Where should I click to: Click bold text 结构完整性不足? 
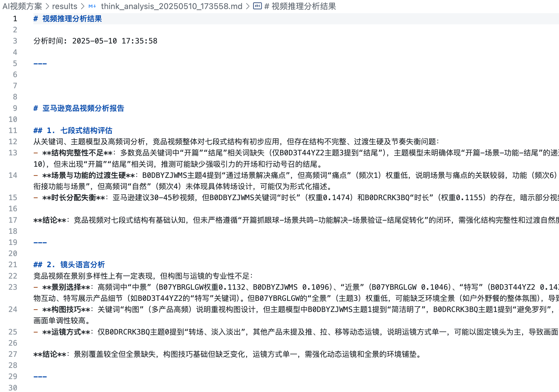point(78,153)
